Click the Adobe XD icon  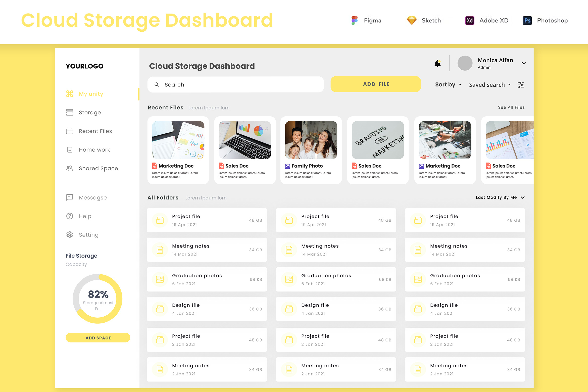470,20
